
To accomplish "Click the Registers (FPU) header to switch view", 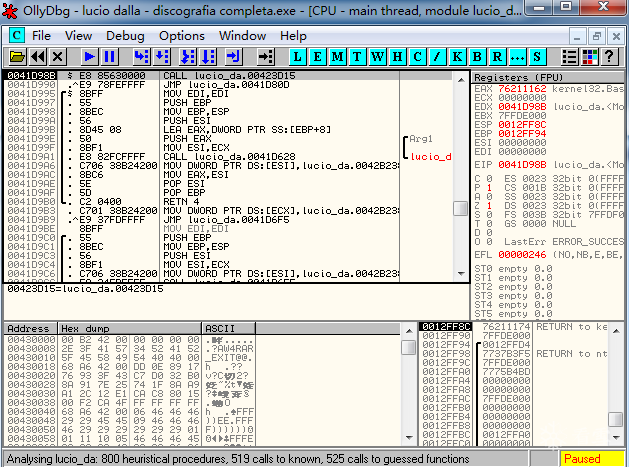I will 548,77.
